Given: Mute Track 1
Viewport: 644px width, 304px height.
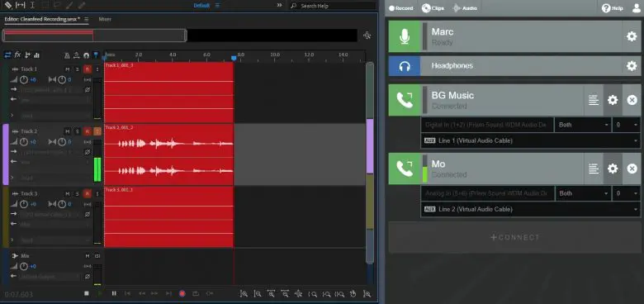Looking at the screenshot, I should (x=68, y=69).
